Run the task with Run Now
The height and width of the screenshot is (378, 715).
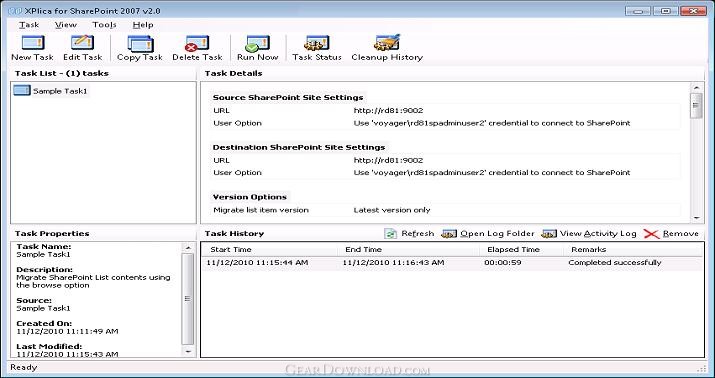tap(258, 44)
